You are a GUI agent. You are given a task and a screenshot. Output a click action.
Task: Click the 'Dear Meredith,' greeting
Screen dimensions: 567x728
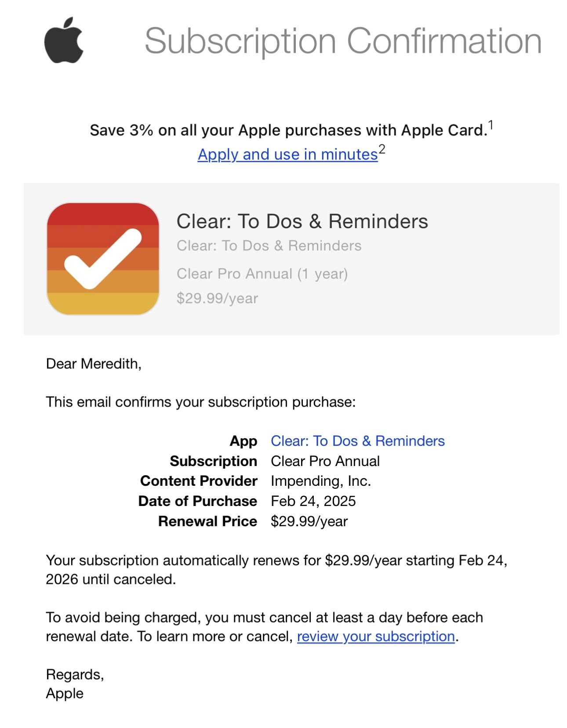pyautogui.click(x=94, y=364)
